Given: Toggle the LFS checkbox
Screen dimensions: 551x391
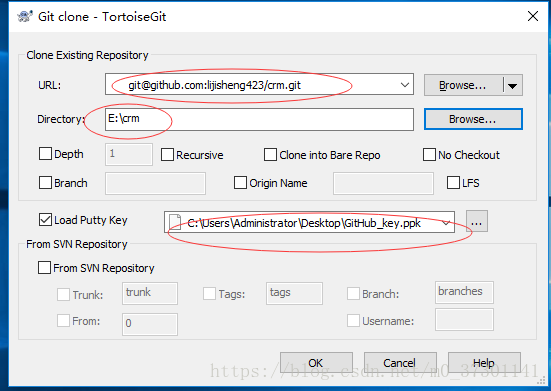Looking at the screenshot, I should click(x=453, y=183).
